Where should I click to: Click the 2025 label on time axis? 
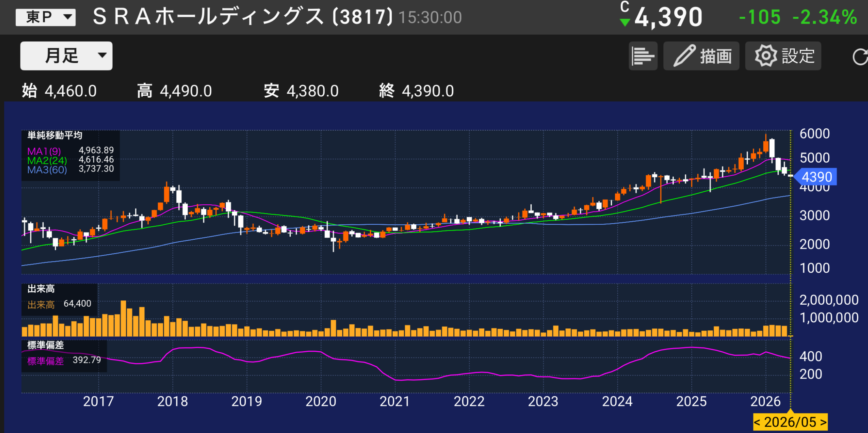pos(691,402)
